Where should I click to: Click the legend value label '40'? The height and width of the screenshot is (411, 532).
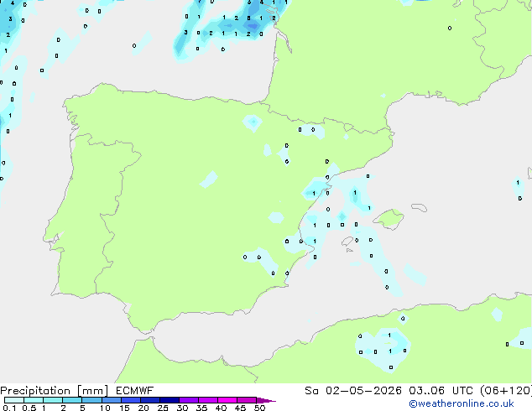point(221,408)
